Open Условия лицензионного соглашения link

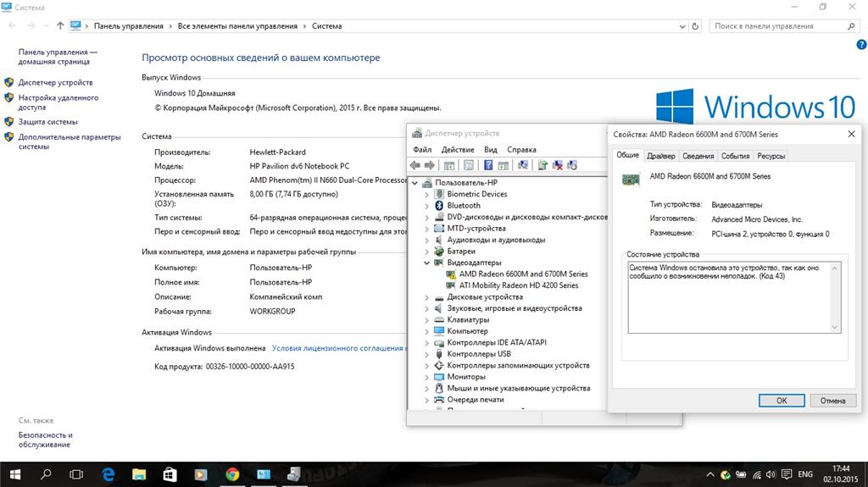point(338,348)
